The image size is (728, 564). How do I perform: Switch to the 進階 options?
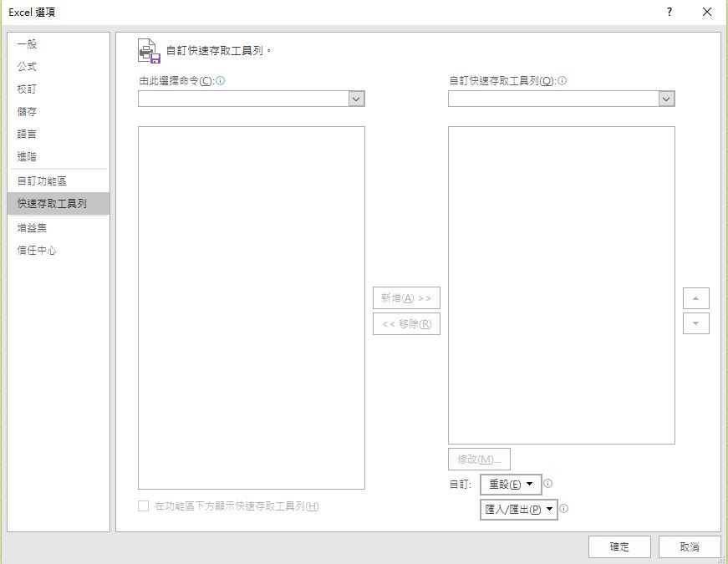tap(58, 156)
